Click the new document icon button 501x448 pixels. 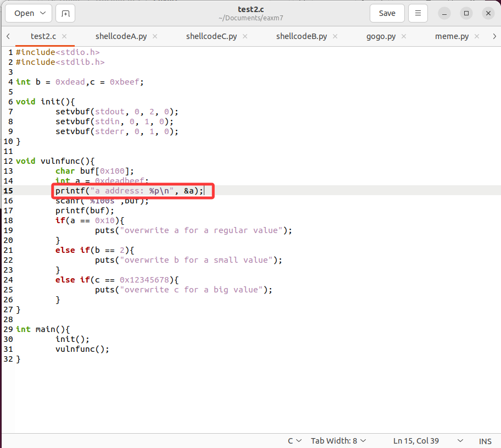[65, 13]
